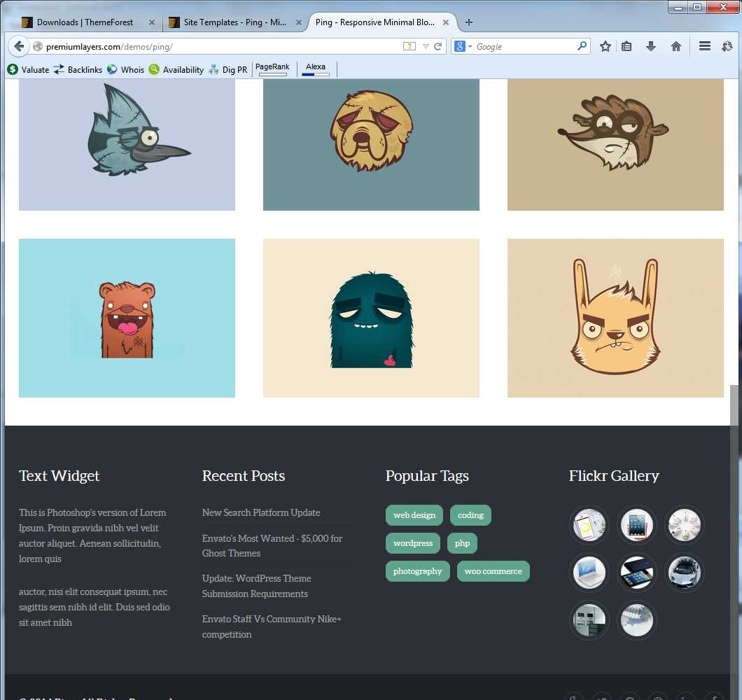Reload the page with the refresh icon
Viewport: 742px width, 700px height.
point(437,46)
